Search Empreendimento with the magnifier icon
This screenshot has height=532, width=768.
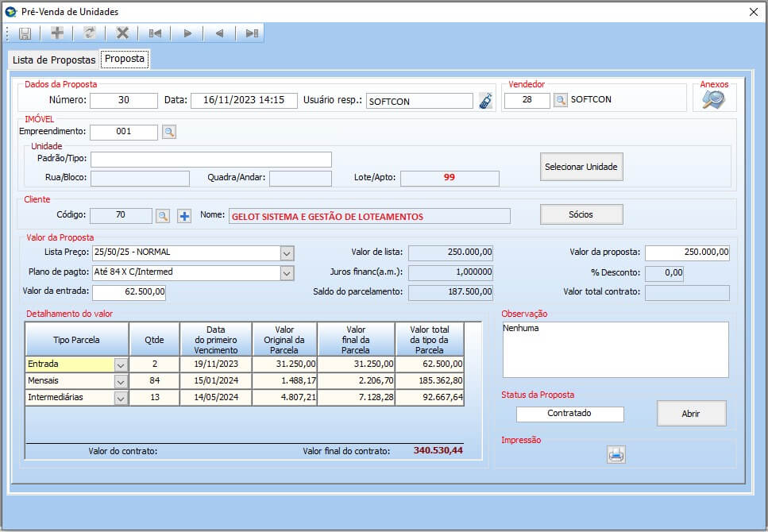click(x=169, y=132)
